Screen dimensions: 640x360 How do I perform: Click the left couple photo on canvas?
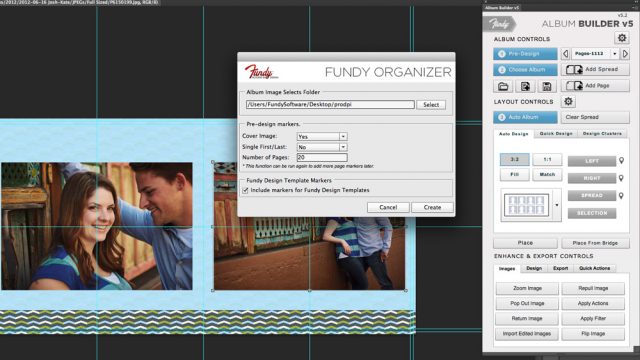[96, 226]
